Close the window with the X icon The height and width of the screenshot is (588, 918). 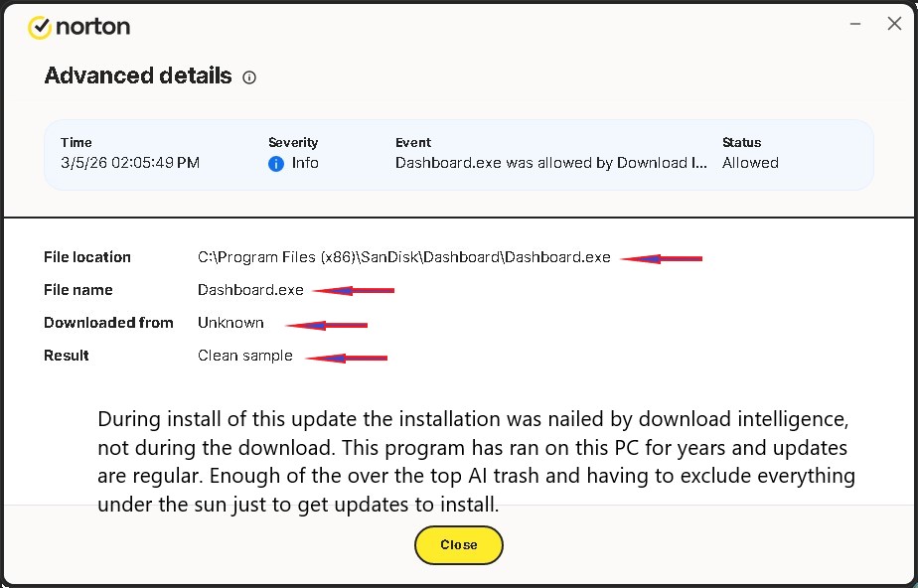coord(894,24)
